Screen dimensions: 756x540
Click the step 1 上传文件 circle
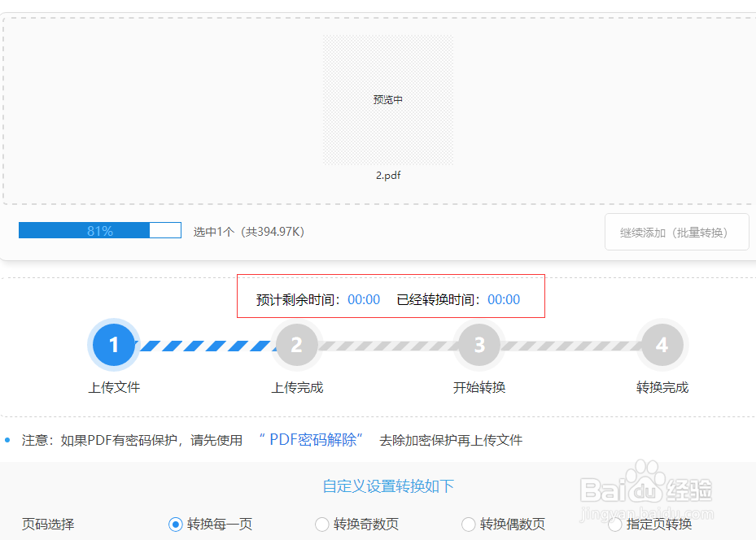[x=113, y=345]
